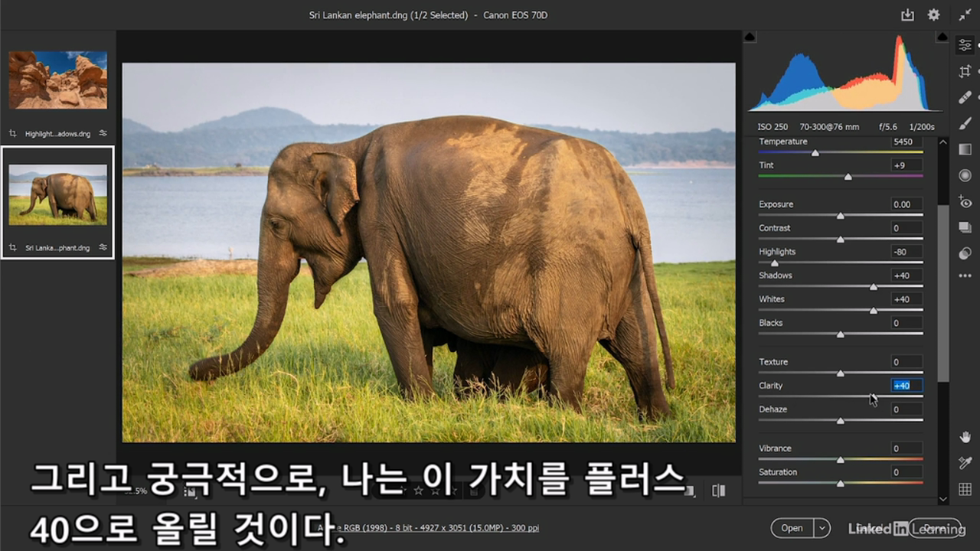The height and width of the screenshot is (551, 980).
Task: Click the Shadows value field +40
Action: point(906,275)
